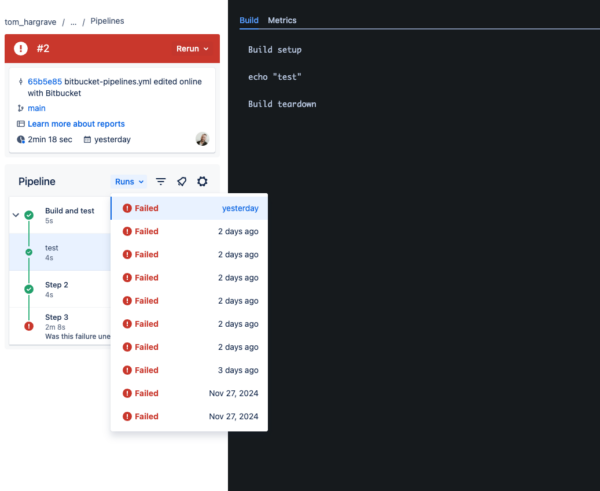Expand the echo "test" log line
Screen dimensions: 600x491
(275, 77)
